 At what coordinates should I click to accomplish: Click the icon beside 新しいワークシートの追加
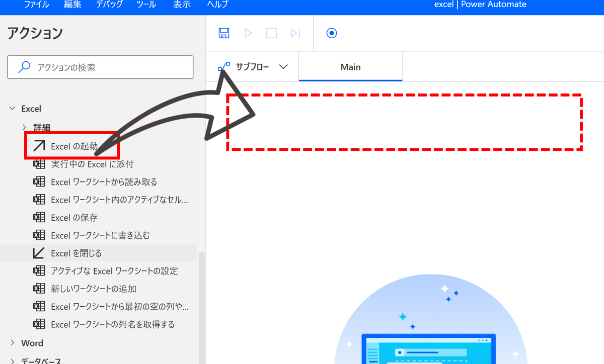39,289
